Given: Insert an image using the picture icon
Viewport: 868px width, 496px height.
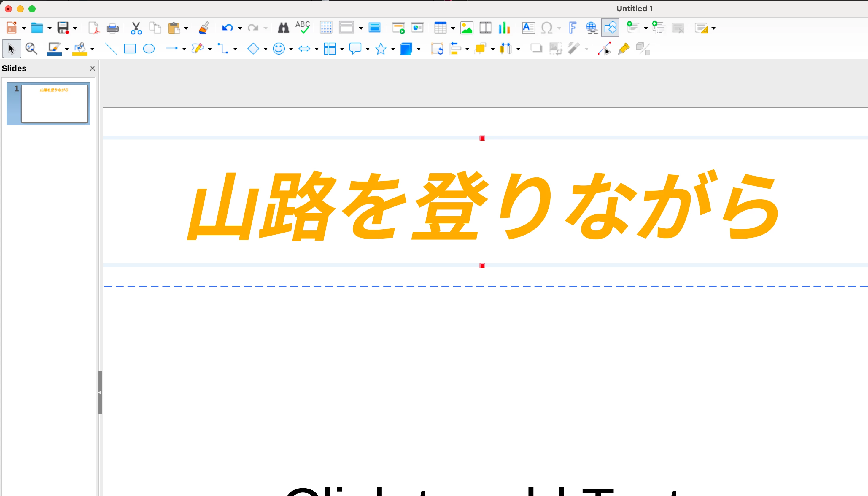Looking at the screenshot, I should click(466, 28).
